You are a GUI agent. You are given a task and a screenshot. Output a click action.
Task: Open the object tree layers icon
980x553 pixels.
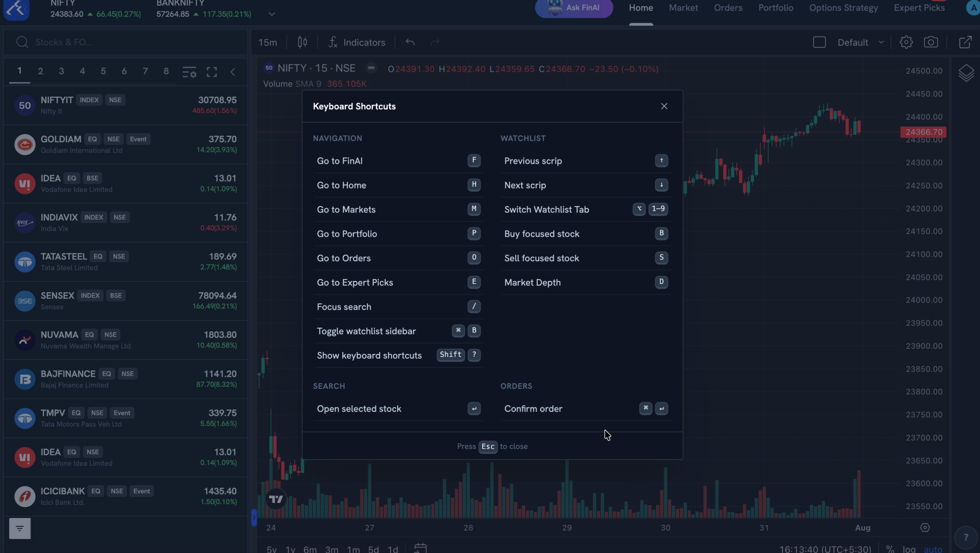tap(966, 73)
